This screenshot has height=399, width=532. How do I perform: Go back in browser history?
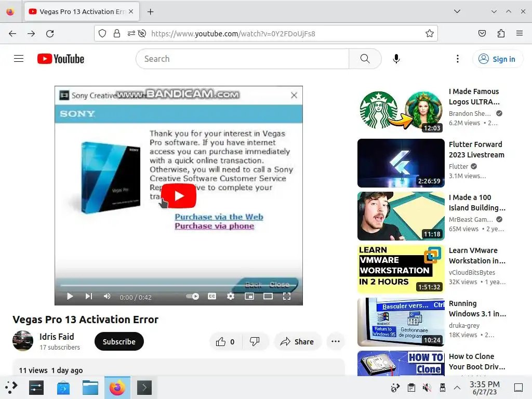12,34
